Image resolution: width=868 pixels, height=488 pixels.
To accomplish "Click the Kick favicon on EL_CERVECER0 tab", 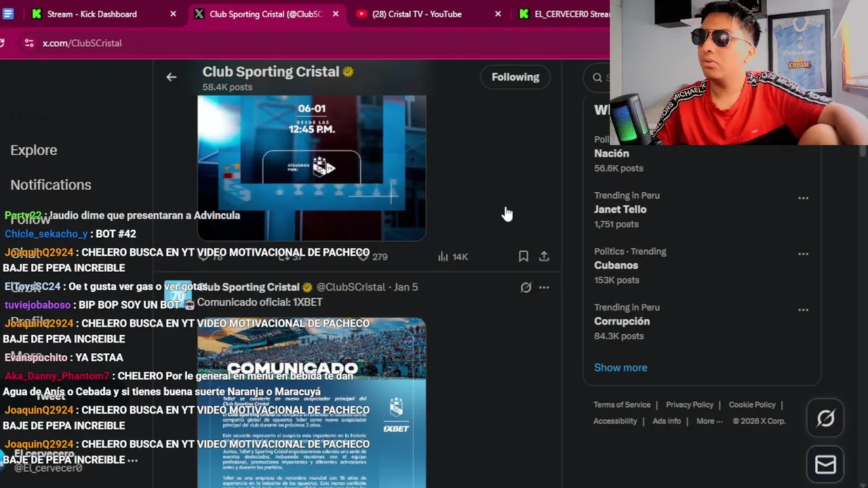I will click(524, 14).
